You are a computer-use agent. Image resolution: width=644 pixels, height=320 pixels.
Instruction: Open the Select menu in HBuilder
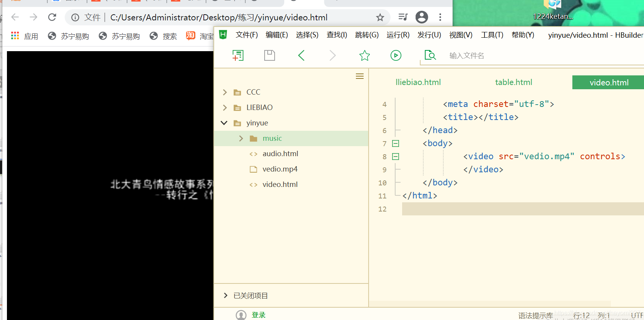coord(307,35)
